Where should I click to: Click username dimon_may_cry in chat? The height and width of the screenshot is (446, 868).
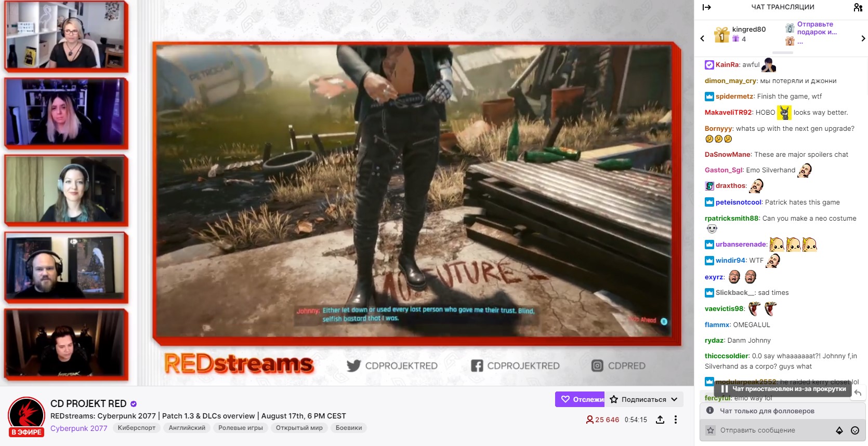[730, 81]
